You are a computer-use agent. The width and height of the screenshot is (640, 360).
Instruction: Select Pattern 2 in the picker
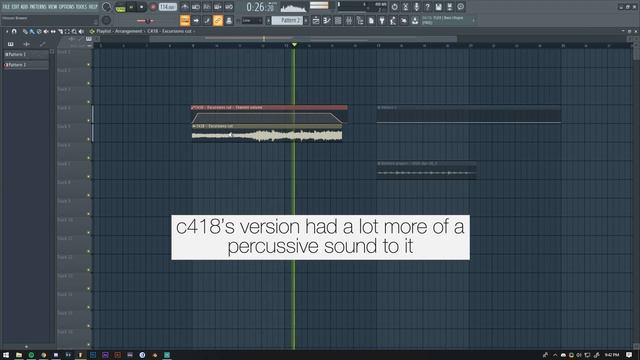(x=26, y=64)
